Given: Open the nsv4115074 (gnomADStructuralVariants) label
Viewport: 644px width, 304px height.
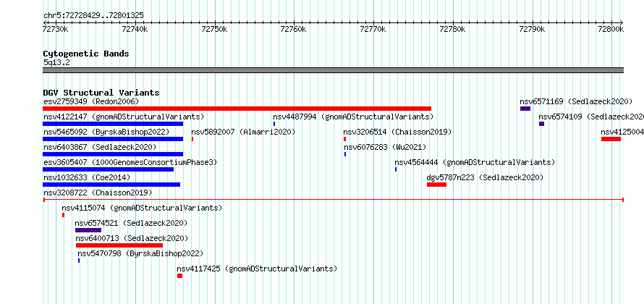Looking at the screenshot, I should [142, 208].
